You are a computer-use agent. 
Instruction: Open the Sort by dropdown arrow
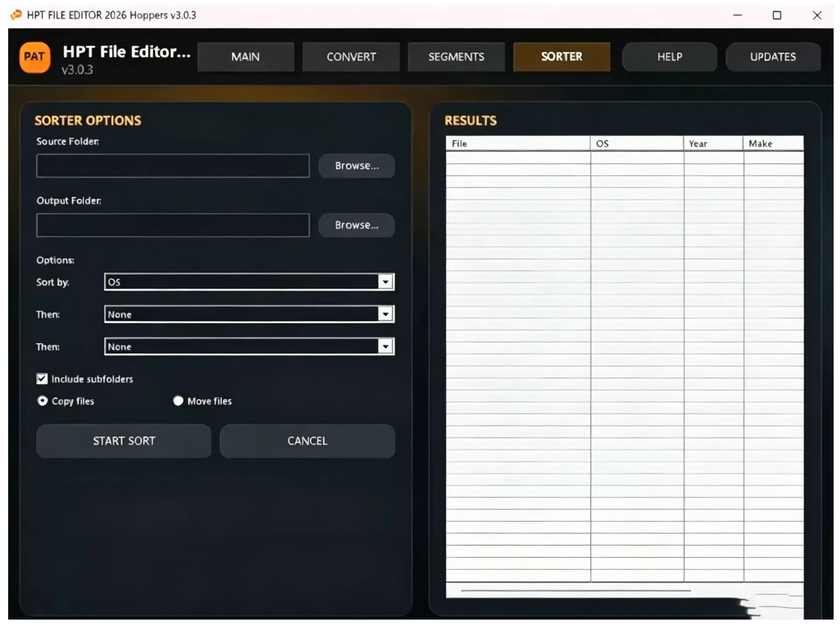coord(385,282)
